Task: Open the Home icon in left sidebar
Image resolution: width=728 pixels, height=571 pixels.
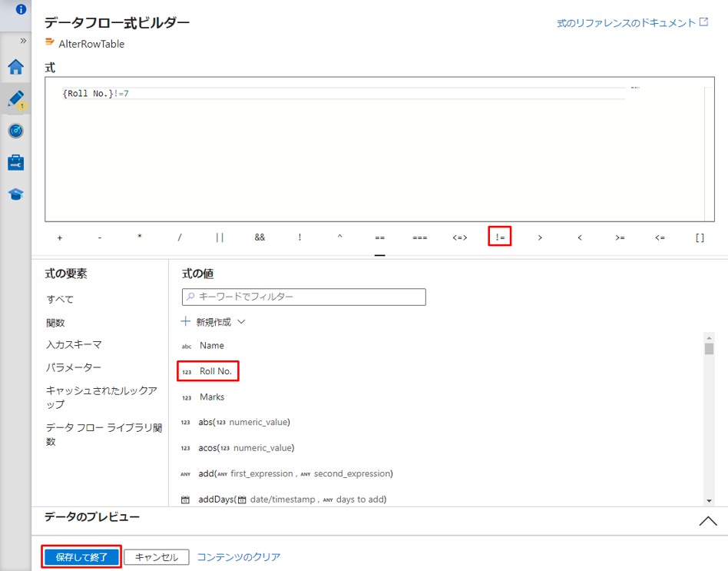Action: tap(15, 67)
